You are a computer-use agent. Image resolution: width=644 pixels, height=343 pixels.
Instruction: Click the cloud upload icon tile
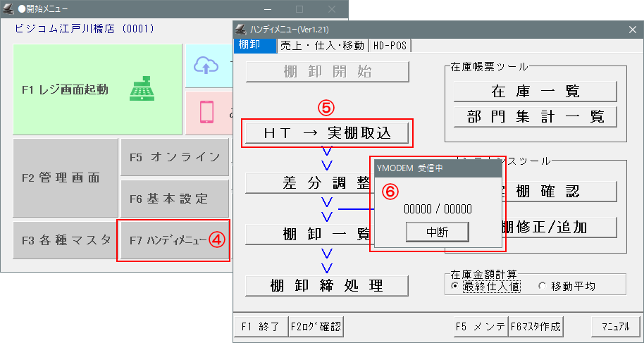[x=207, y=66]
